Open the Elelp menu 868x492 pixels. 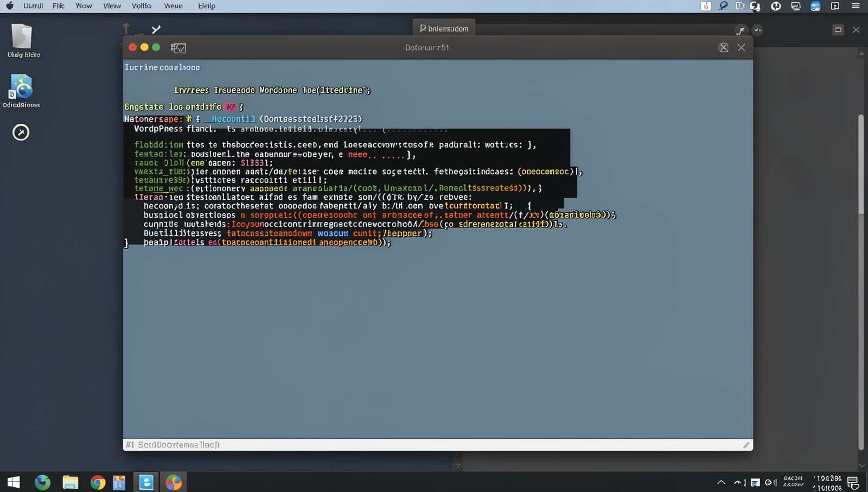207,6
